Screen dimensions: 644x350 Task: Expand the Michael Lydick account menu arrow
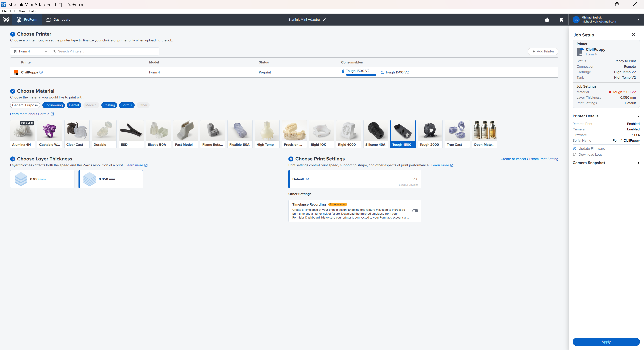click(x=639, y=20)
